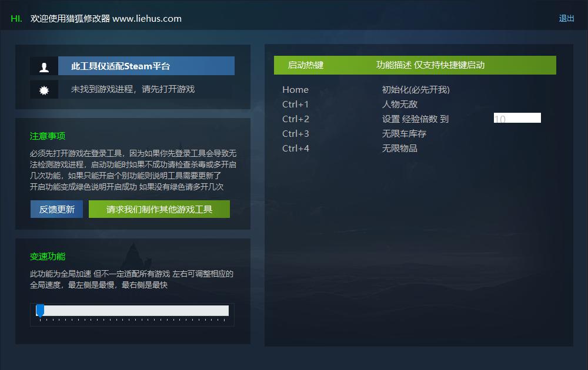Click 设置 经验倍数 到 text

[x=415, y=119]
